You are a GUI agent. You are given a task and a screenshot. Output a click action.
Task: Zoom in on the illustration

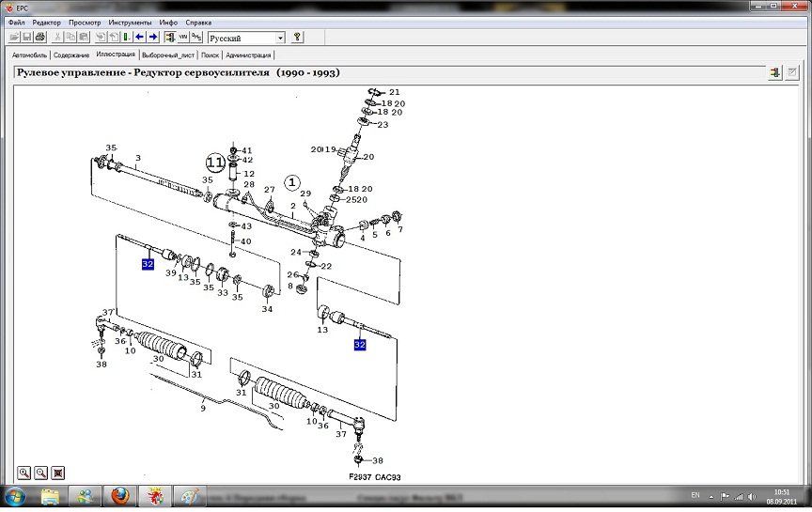(23, 473)
